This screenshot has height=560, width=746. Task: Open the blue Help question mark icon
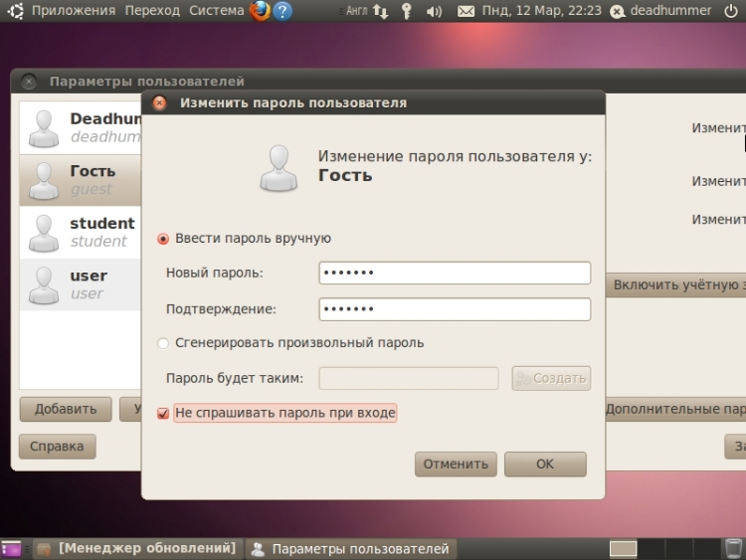click(283, 11)
